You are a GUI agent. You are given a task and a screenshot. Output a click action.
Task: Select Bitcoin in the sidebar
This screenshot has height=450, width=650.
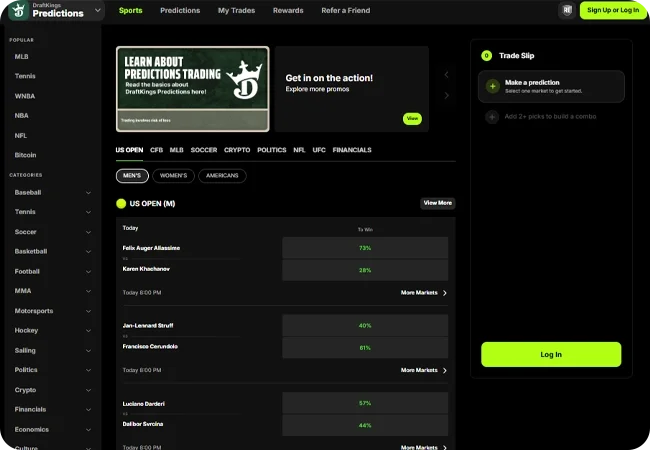tap(25, 155)
